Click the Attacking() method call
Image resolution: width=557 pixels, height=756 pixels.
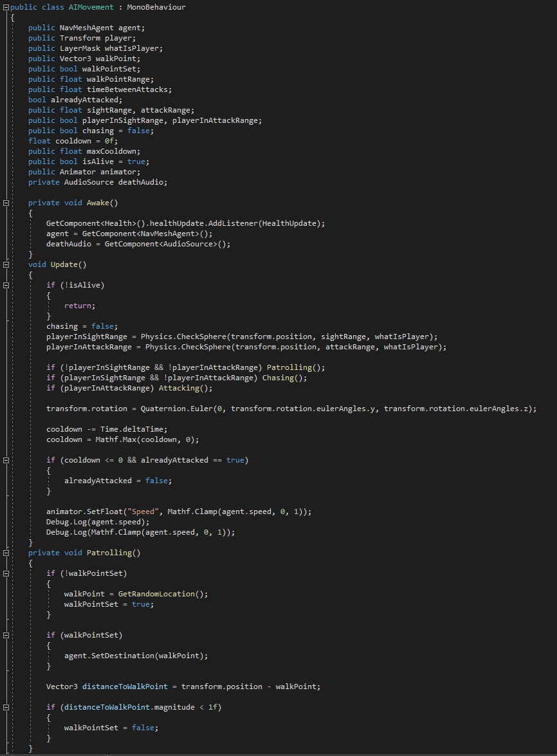click(149, 388)
